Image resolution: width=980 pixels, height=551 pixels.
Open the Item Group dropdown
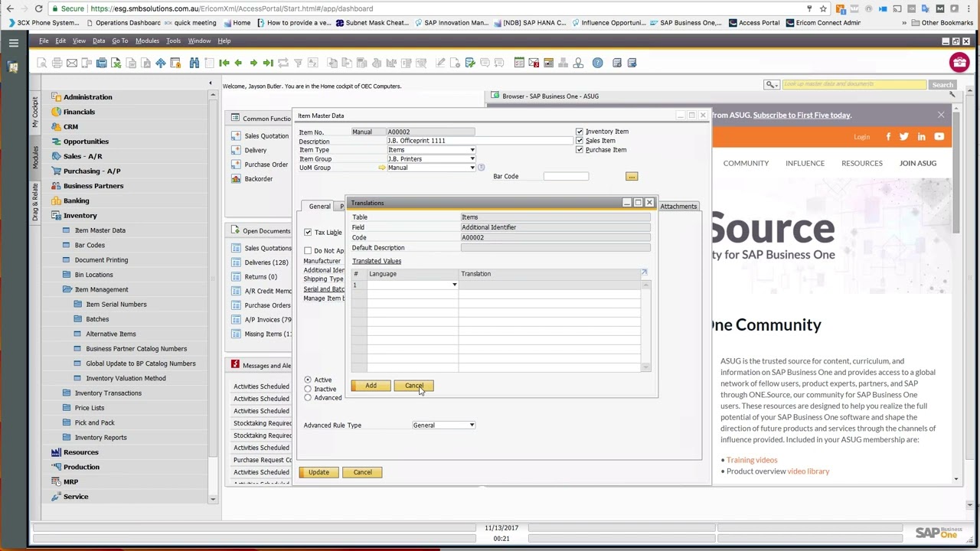[x=472, y=158]
